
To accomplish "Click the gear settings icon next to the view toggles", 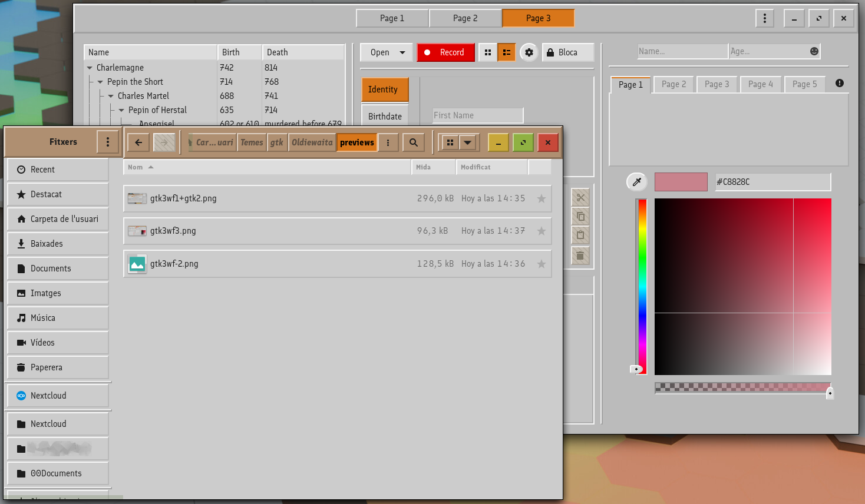I will [x=529, y=52].
